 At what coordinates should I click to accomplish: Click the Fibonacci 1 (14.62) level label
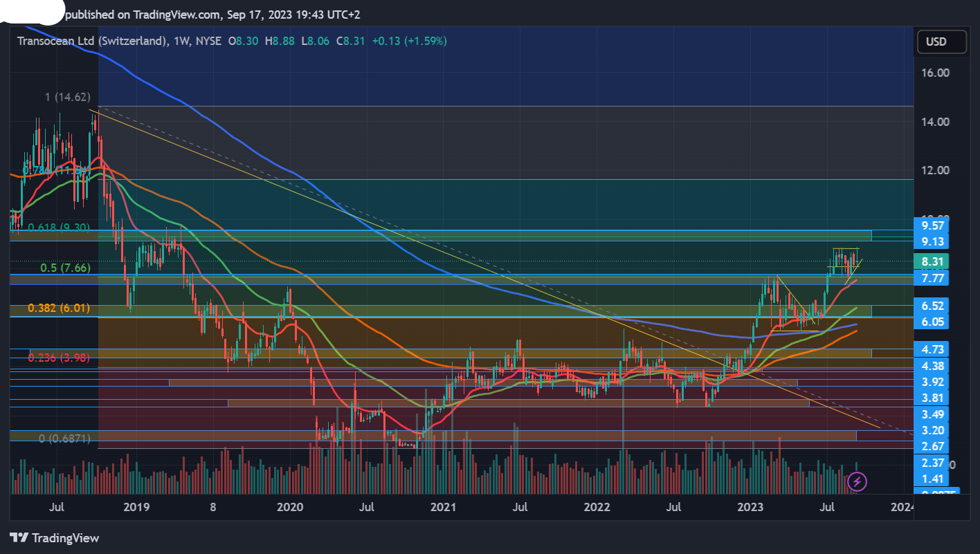click(x=67, y=98)
